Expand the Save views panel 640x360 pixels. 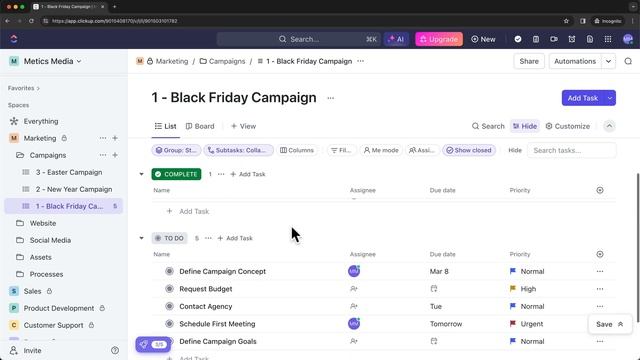click(609, 324)
